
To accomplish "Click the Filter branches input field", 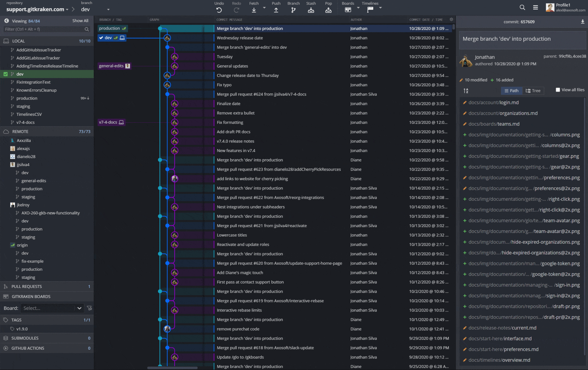I will click(47, 29).
